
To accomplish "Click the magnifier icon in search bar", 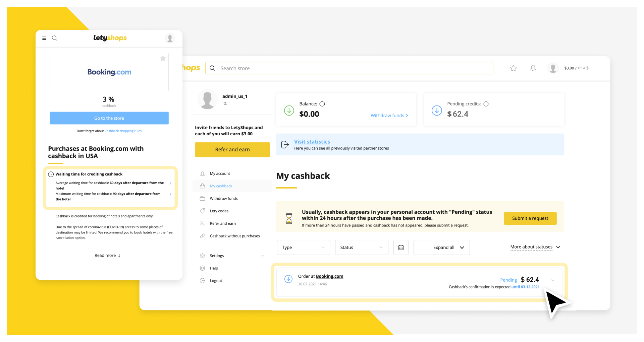I will (x=212, y=68).
